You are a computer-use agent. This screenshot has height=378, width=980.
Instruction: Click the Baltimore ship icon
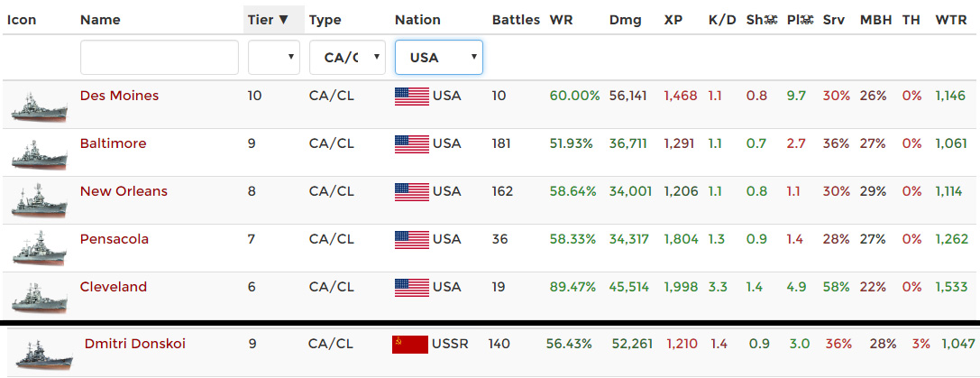pyautogui.click(x=39, y=152)
